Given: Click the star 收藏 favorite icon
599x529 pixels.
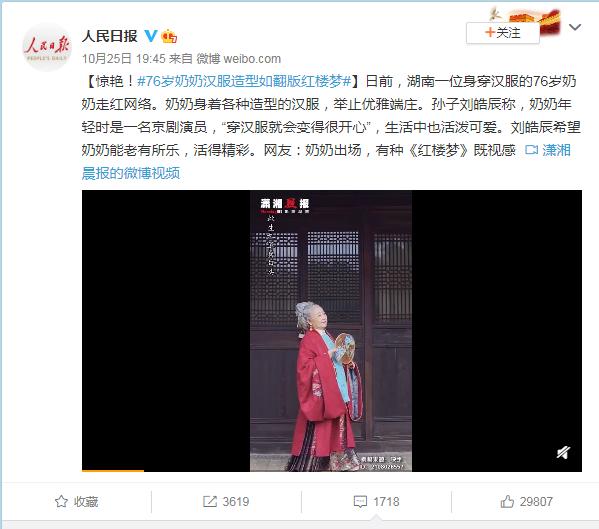Looking at the screenshot, I should pos(61,501).
